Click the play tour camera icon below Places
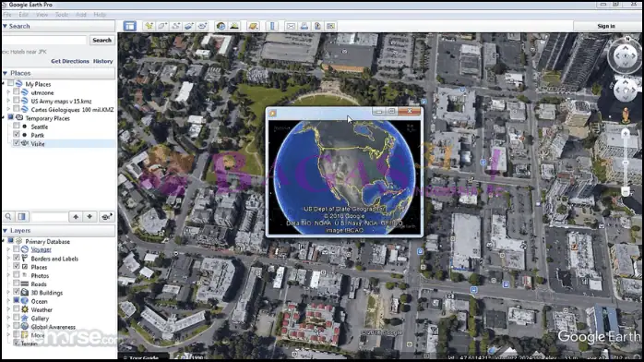 point(106,216)
